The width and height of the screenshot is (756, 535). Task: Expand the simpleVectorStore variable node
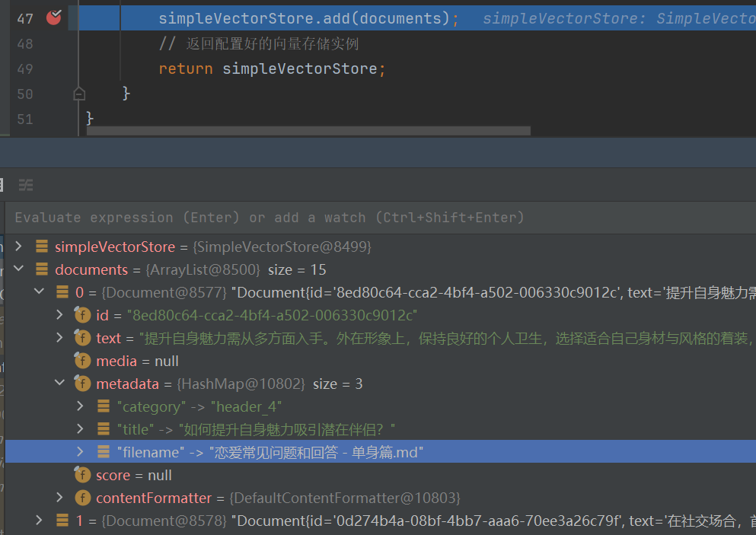(x=18, y=247)
